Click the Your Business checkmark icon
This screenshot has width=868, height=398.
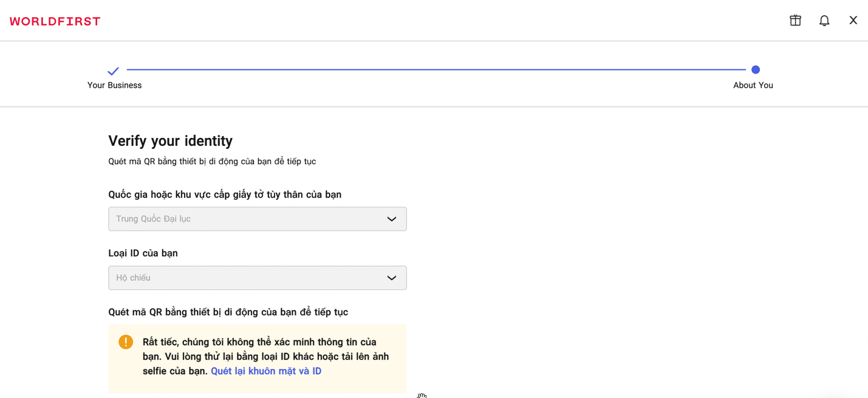(x=113, y=71)
